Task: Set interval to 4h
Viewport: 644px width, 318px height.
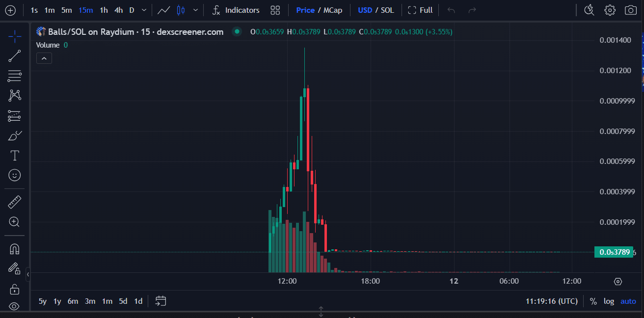Action: [x=118, y=10]
